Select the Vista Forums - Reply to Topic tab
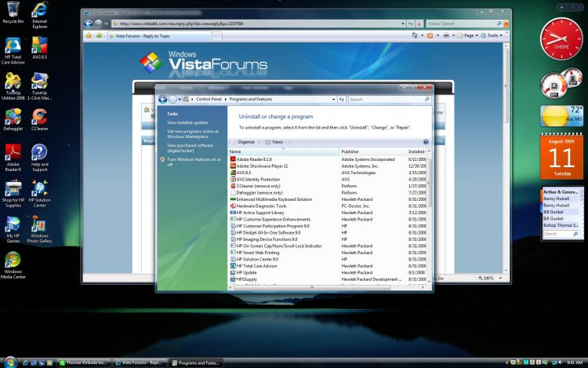 coord(158,36)
